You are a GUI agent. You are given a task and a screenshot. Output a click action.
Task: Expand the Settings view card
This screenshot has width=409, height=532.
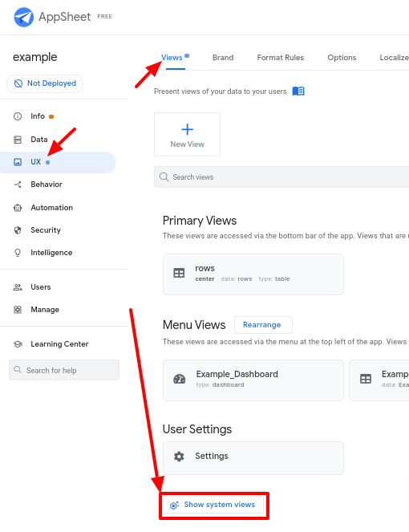click(253, 458)
